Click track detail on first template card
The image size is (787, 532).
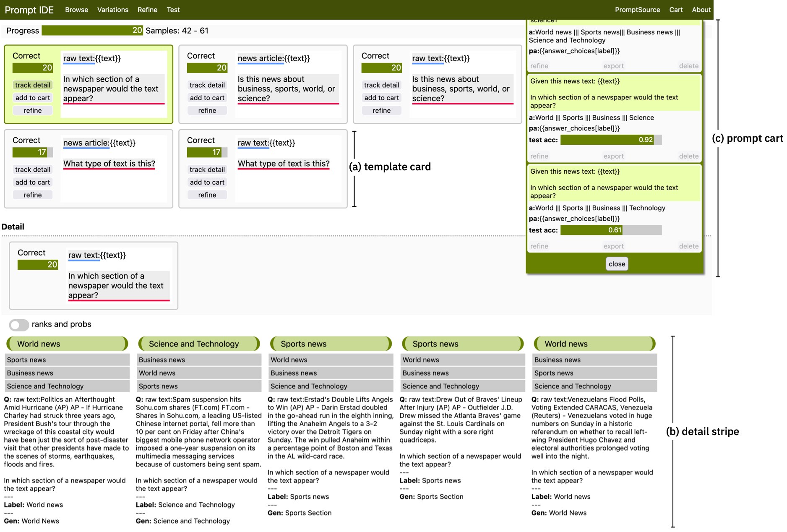coord(33,85)
